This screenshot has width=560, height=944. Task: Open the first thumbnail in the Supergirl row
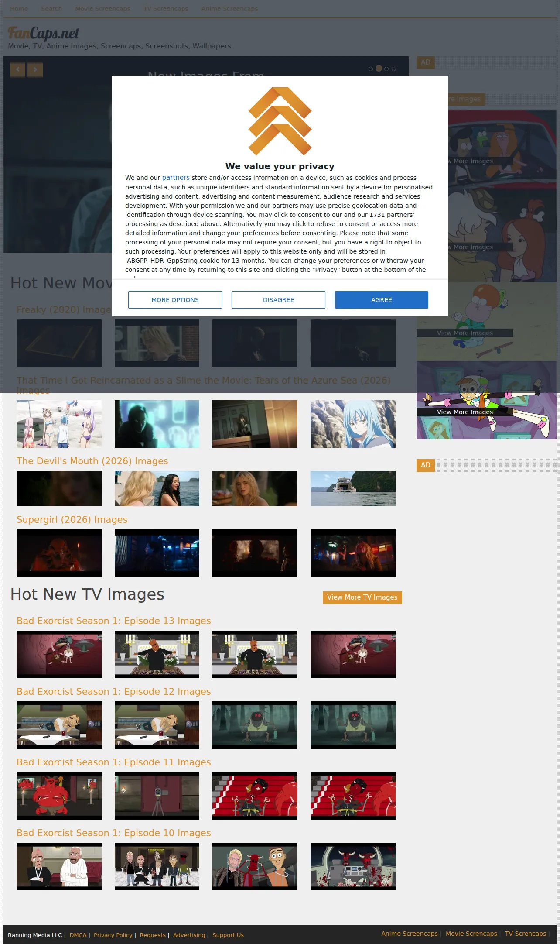(59, 553)
